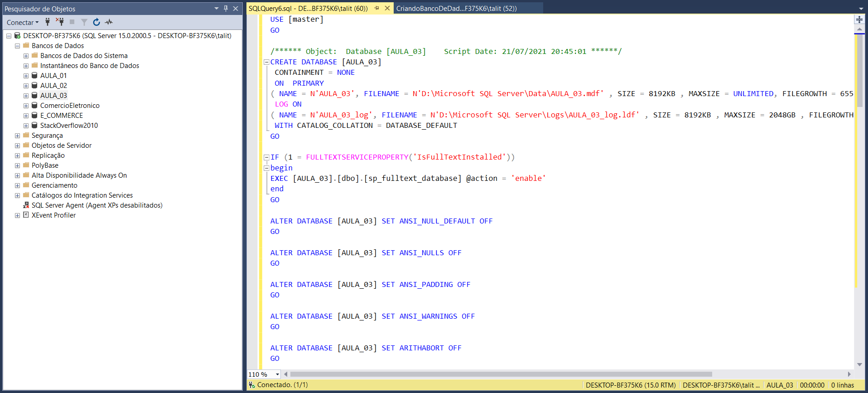
Task: Select the E_COMMERCE database
Action: [x=62, y=116]
